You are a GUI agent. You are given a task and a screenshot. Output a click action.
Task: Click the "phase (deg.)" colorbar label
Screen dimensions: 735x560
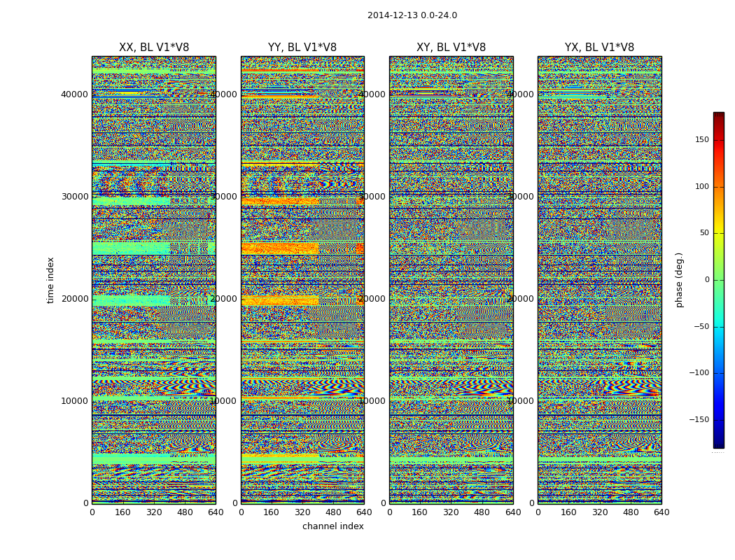click(680, 280)
